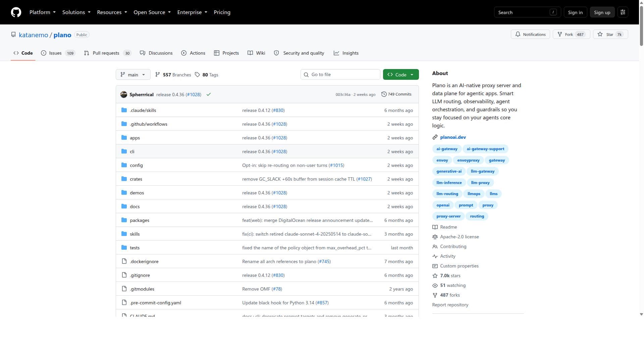Image resolution: width=644 pixels, height=362 pixels.
Task: Click the folder icon beside packages
Action: pyautogui.click(x=124, y=220)
